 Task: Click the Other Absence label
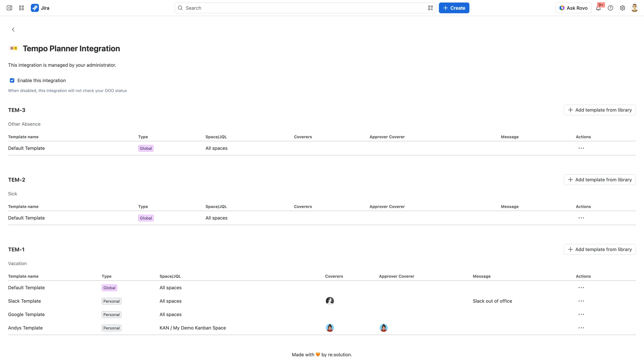[24, 124]
